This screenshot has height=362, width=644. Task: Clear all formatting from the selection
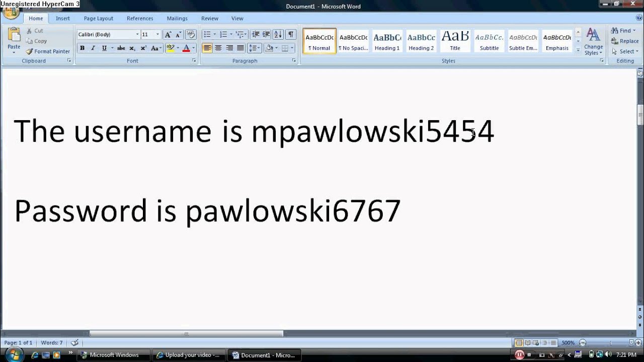click(191, 34)
